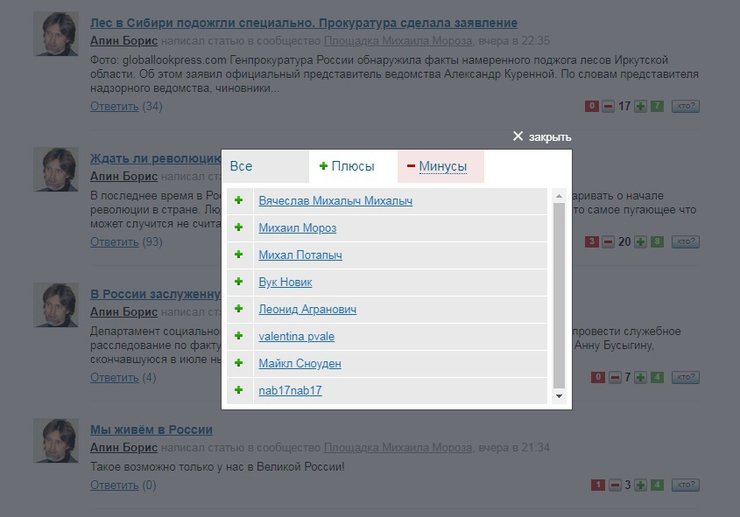The height and width of the screenshot is (517, 740).
Task: Click popup scrollbar up arrow
Action: [559, 195]
